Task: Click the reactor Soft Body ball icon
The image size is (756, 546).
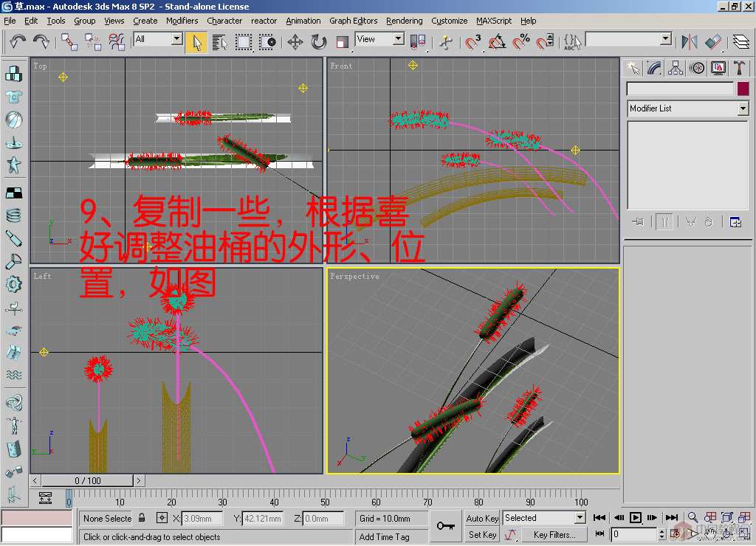Action: coord(14,120)
